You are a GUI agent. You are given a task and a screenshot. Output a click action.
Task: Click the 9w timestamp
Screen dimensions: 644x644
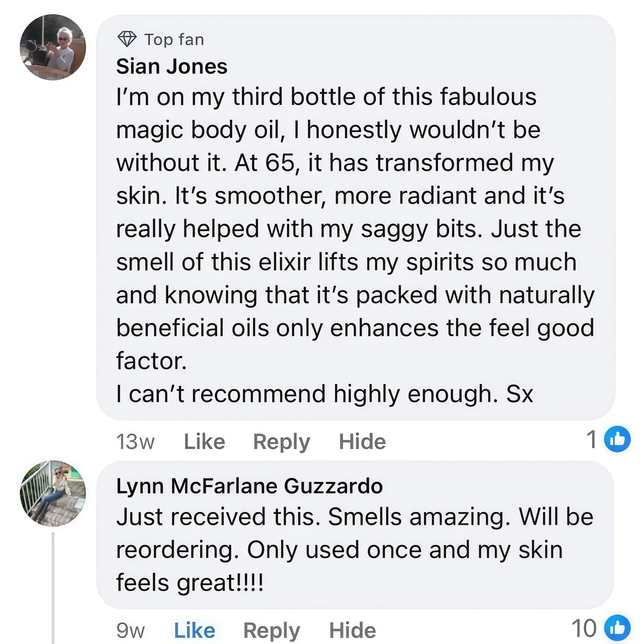pos(131,630)
